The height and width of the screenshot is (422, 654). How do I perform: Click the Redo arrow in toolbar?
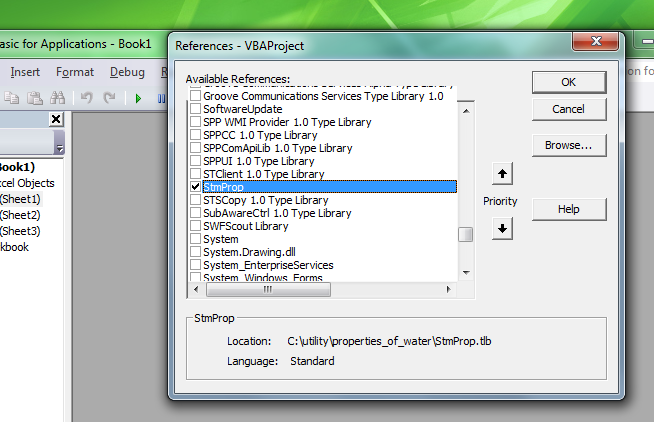[x=108, y=98]
